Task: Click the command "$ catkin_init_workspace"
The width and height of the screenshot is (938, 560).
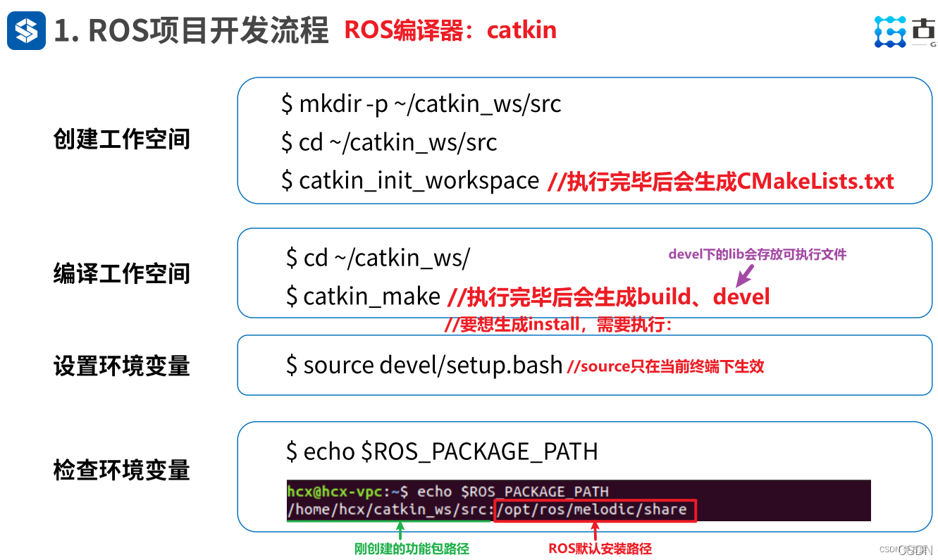Action: 410,180
